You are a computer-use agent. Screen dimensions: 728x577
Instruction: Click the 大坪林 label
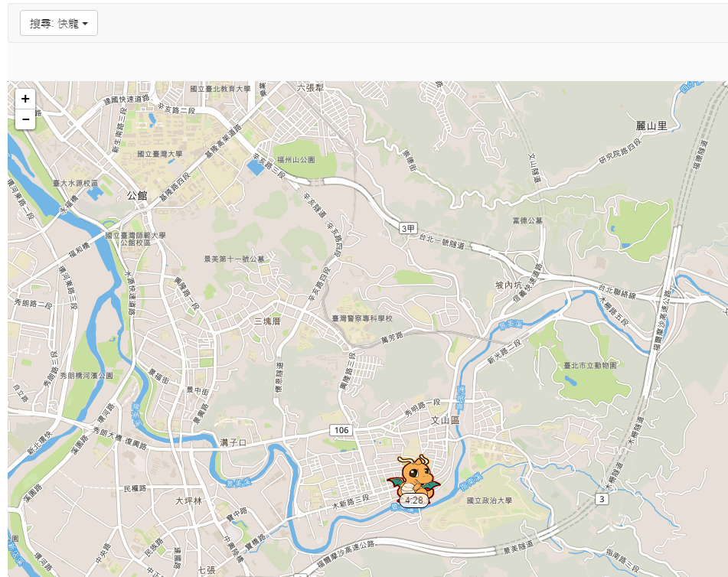188,501
